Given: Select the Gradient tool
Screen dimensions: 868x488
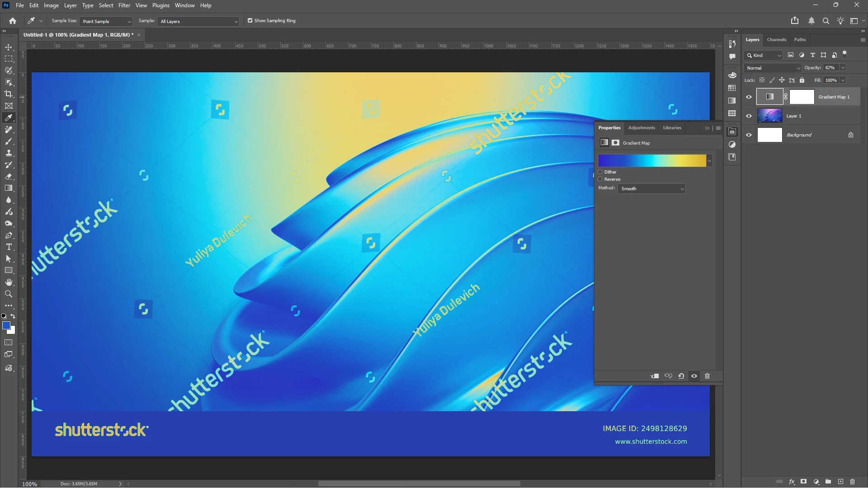Looking at the screenshot, I should pyautogui.click(x=9, y=188).
